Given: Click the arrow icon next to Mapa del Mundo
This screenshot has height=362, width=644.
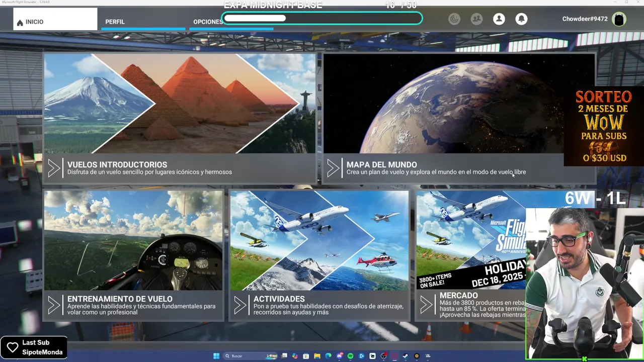Looking at the screenshot, I should (x=333, y=168).
